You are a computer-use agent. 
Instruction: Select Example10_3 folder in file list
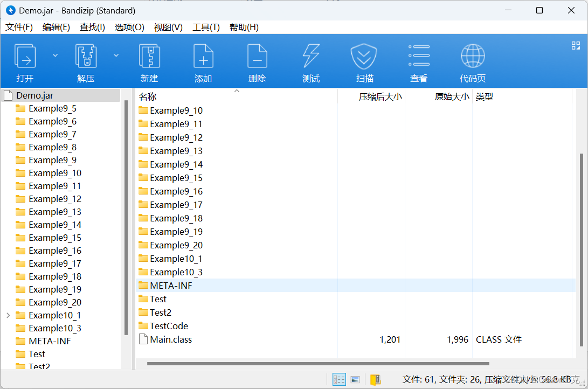coord(176,273)
